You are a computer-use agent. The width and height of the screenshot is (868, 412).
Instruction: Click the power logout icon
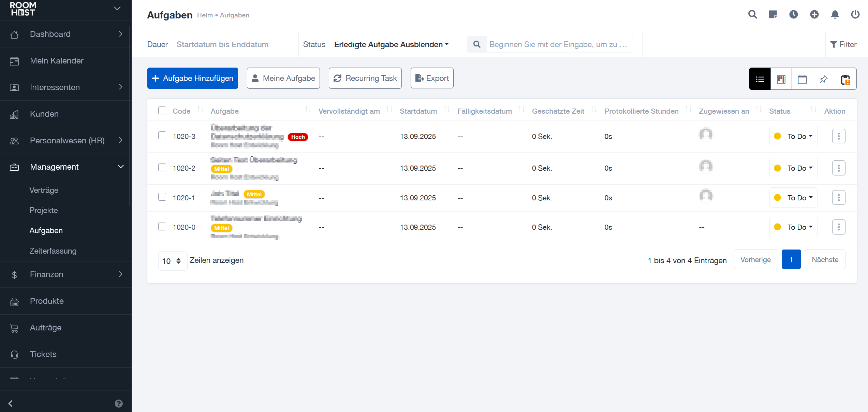click(855, 14)
